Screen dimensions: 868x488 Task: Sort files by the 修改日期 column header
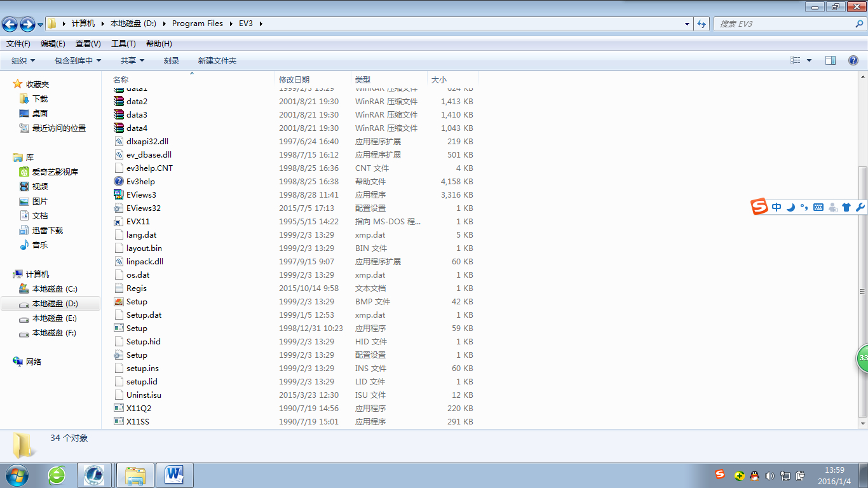click(313, 79)
